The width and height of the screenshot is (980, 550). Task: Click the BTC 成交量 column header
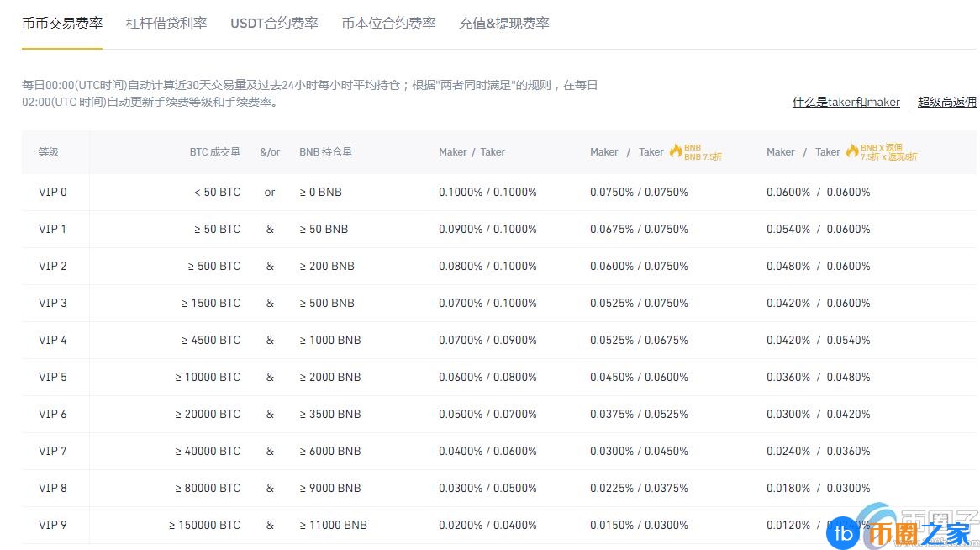tap(215, 152)
